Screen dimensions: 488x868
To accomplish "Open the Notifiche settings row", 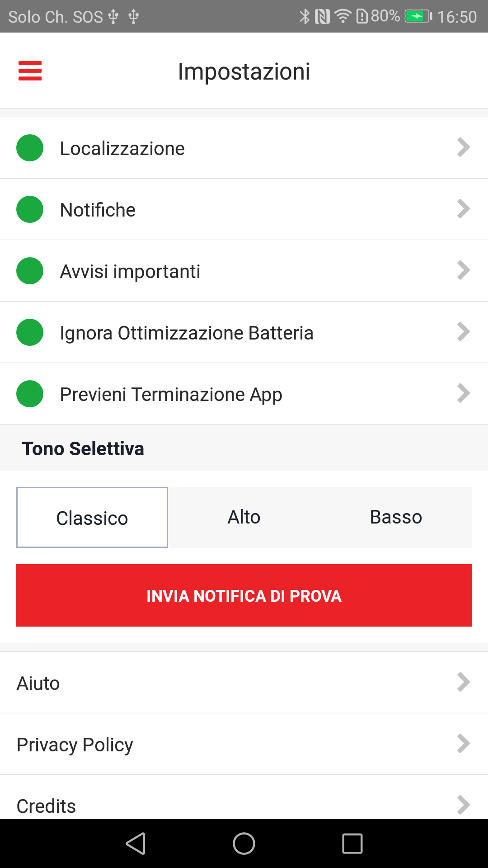I will [x=244, y=209].
